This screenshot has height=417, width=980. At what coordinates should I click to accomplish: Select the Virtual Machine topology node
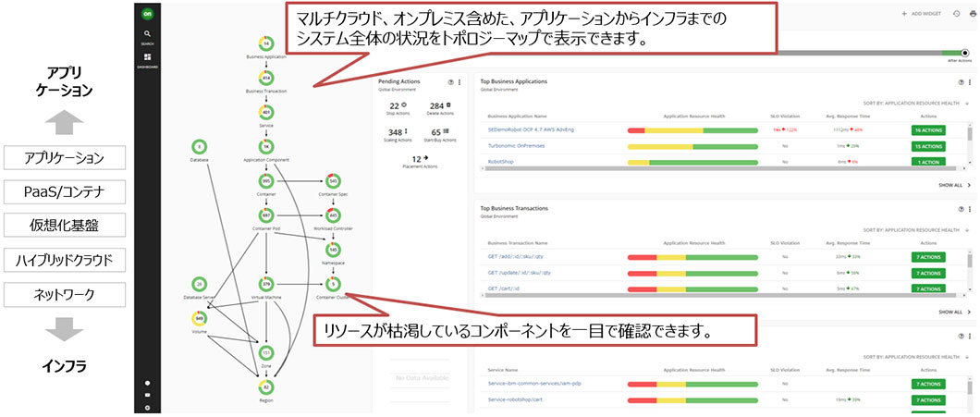(x=266, y=284)
